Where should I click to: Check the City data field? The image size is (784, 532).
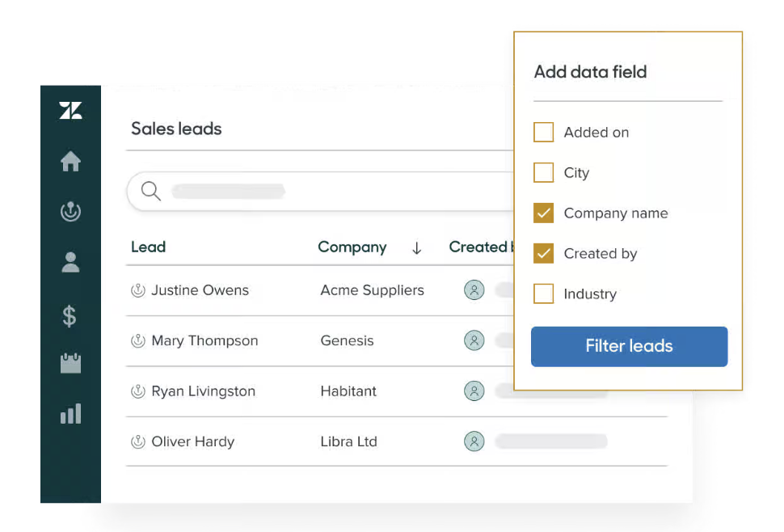(x=543, y=172)
